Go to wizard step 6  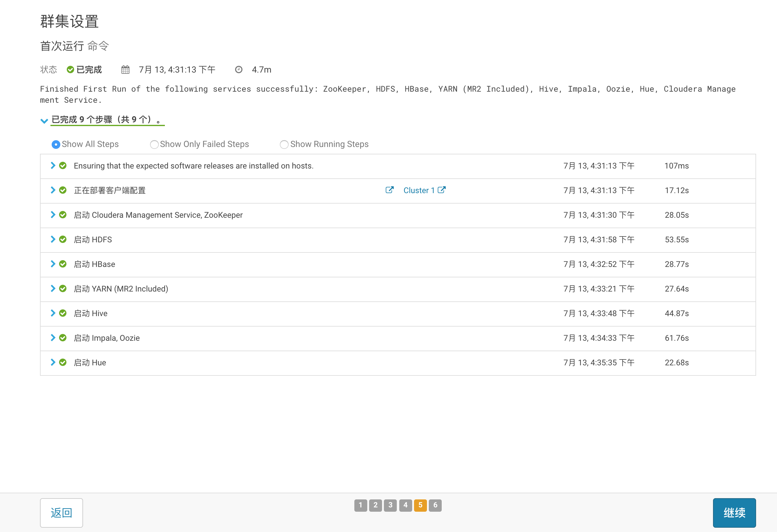(435, 505)
